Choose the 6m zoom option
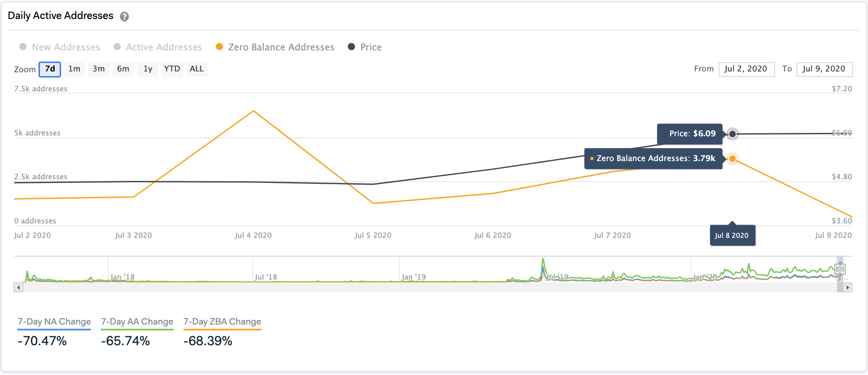This screenshot has width=868, height=375. tap(123, 69)
